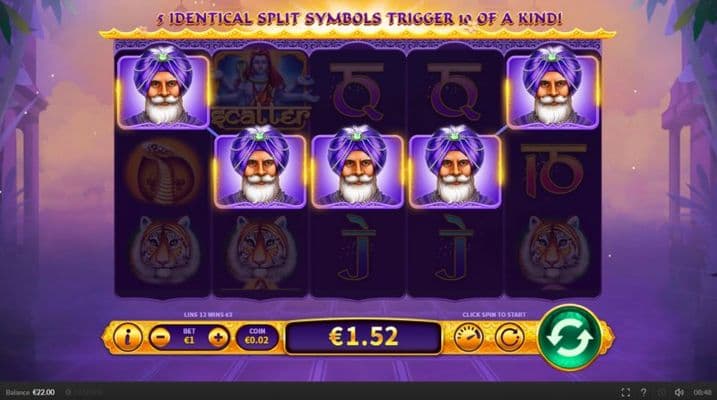Click the green spin button
The image size is (717, 400).
[570, 337]
